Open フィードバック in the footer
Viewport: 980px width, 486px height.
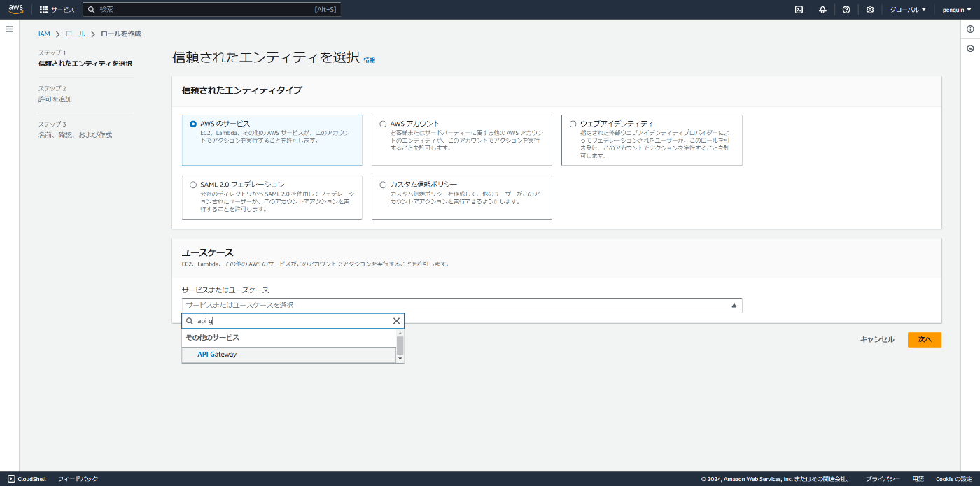(78, 479)
